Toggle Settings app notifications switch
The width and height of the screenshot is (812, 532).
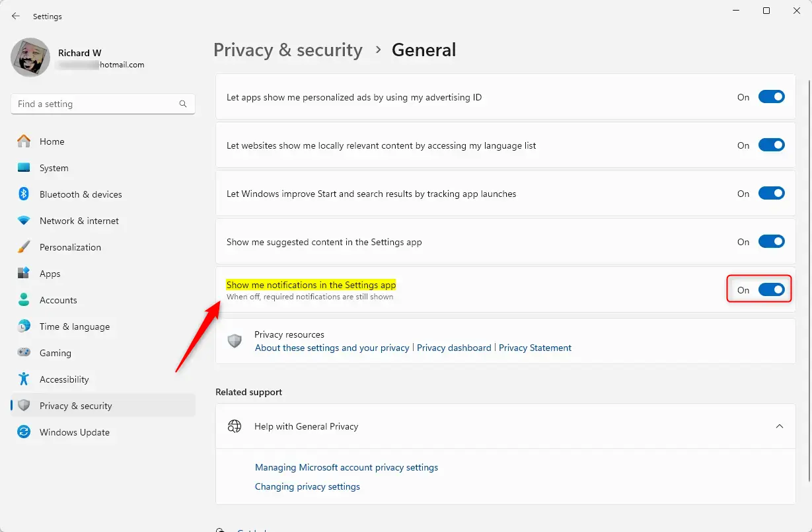(771, 289)
